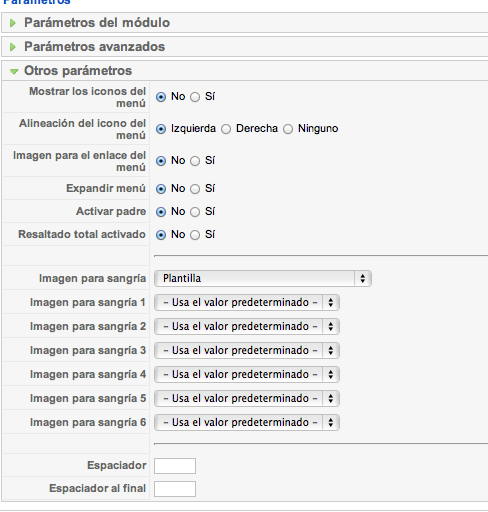This screenshot has height=512, width=488.
Task: Click the Espaciador text field
Action: click(175, 466)
